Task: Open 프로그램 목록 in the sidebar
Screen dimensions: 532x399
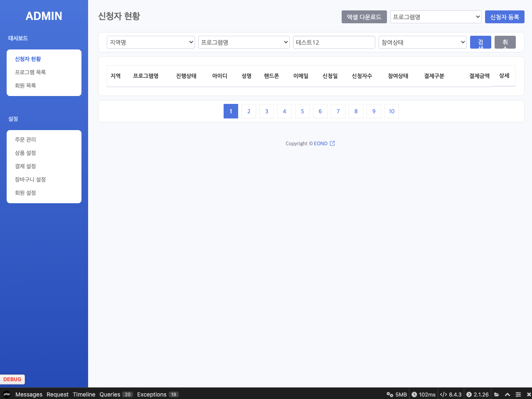Action: (x=30, y=72)
